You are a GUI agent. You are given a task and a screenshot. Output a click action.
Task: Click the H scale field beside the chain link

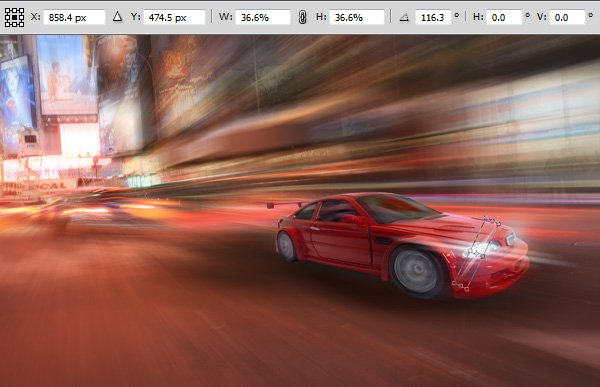pyautogui.click(x=357, y=17)
